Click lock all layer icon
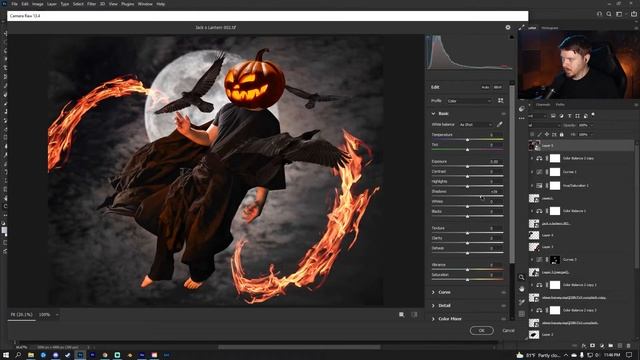640x360 pixels. click(x=562, y=134)
